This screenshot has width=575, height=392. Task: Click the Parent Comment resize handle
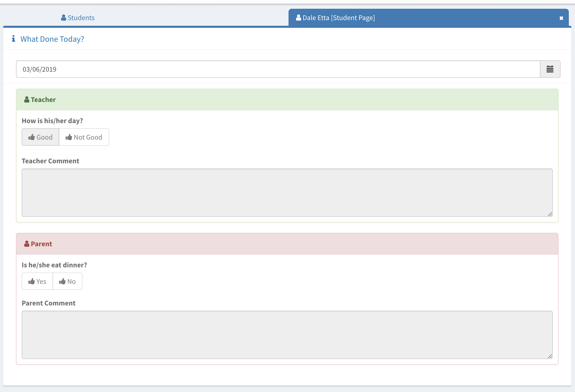point(550,356)
